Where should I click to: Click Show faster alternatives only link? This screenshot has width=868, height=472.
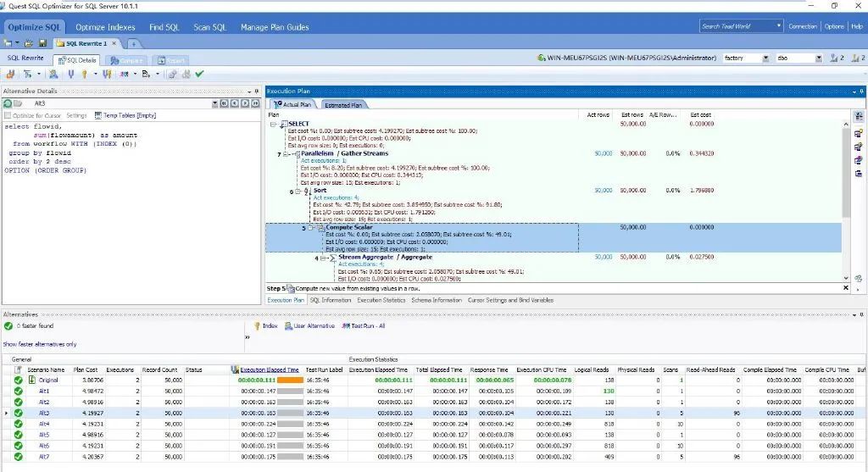(x=40, y=344)
